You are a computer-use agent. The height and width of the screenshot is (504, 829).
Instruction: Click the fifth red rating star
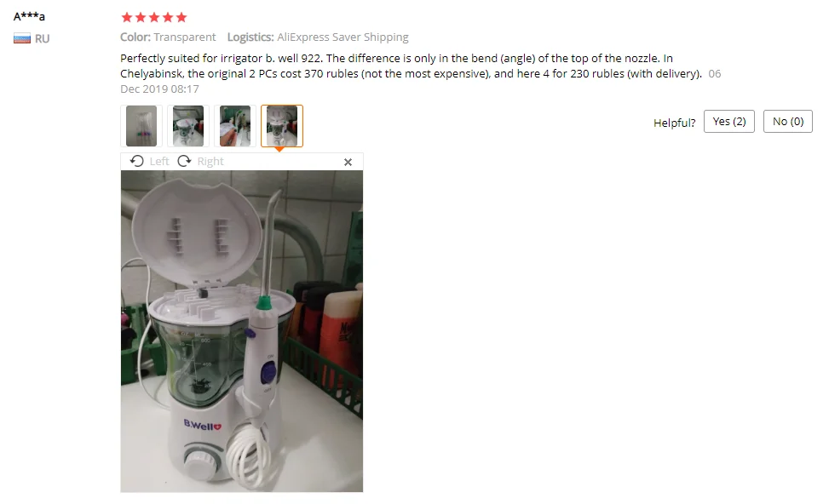pos(181,17)
